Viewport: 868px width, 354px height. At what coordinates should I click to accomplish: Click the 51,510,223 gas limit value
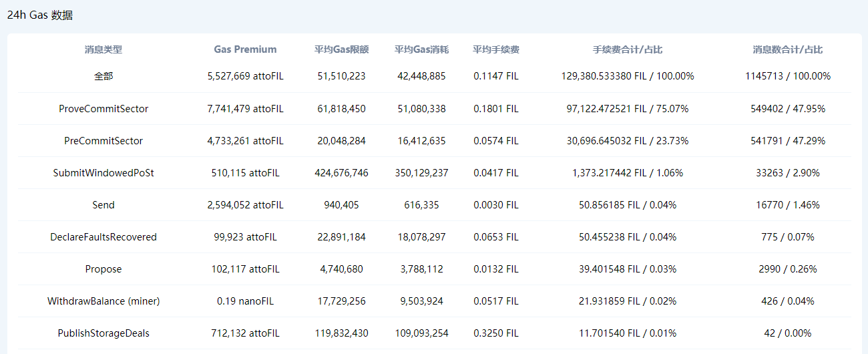(341, 76)
